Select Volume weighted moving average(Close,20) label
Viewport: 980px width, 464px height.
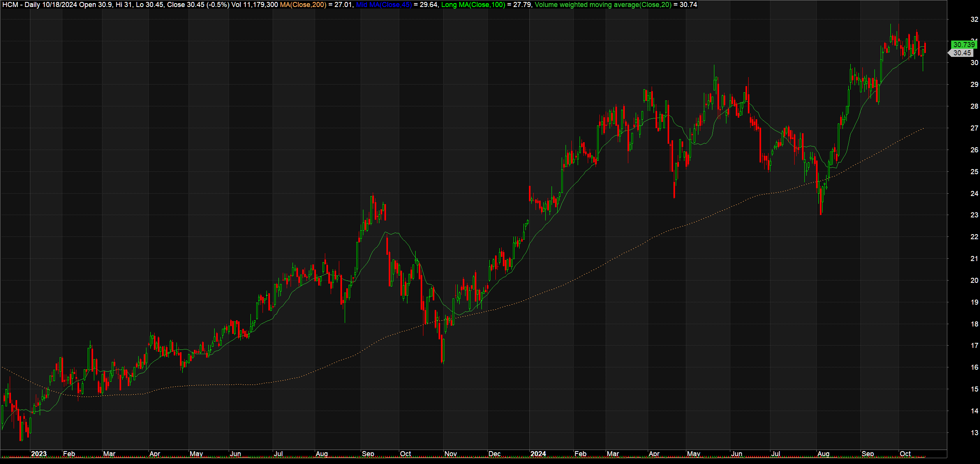coord(603,5)
